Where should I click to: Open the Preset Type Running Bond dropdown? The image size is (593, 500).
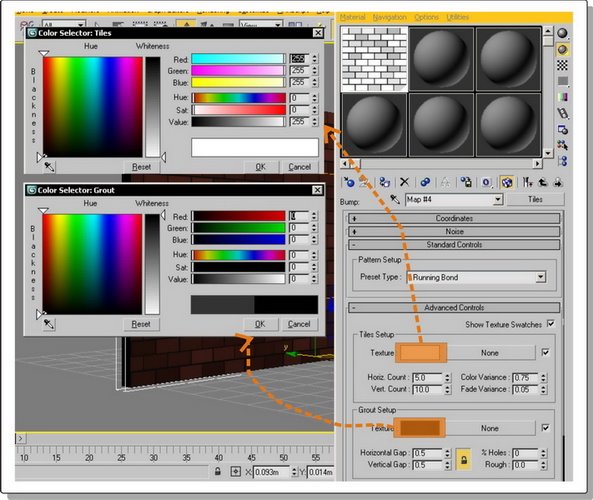pyautogui.click(x=541, y=277)
